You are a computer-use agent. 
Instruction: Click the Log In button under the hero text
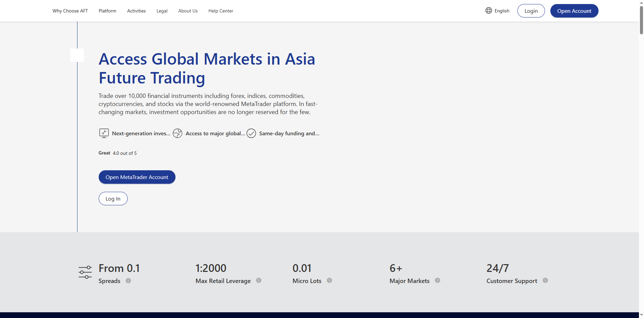(x=113, y=199)
